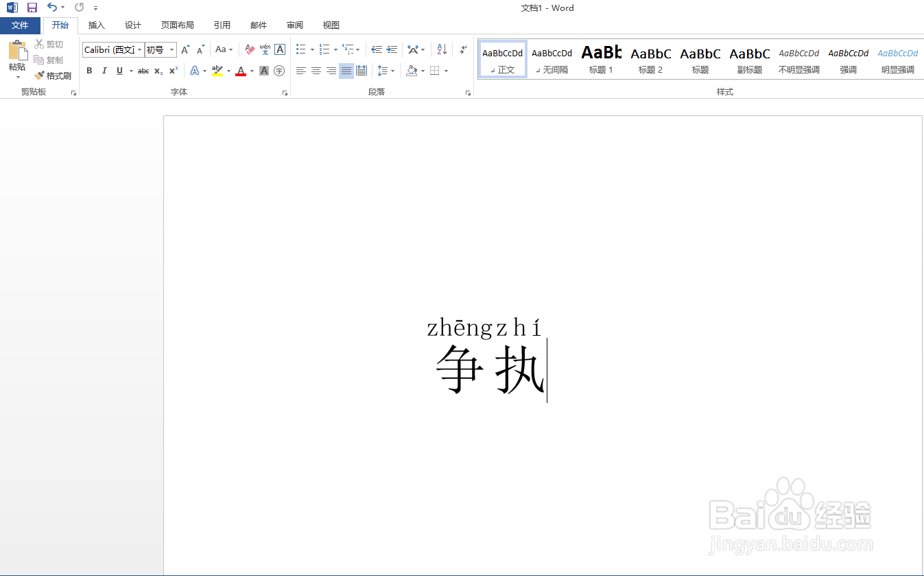Switch to the 邮件 (Mailings) tab
Screen dimensions: 924x576
click(259, 25)
